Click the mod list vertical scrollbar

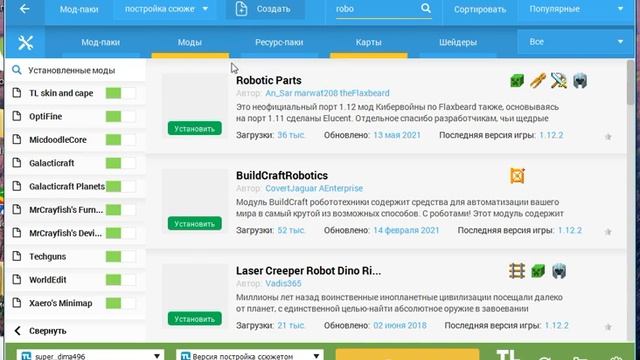coord(630,82)
